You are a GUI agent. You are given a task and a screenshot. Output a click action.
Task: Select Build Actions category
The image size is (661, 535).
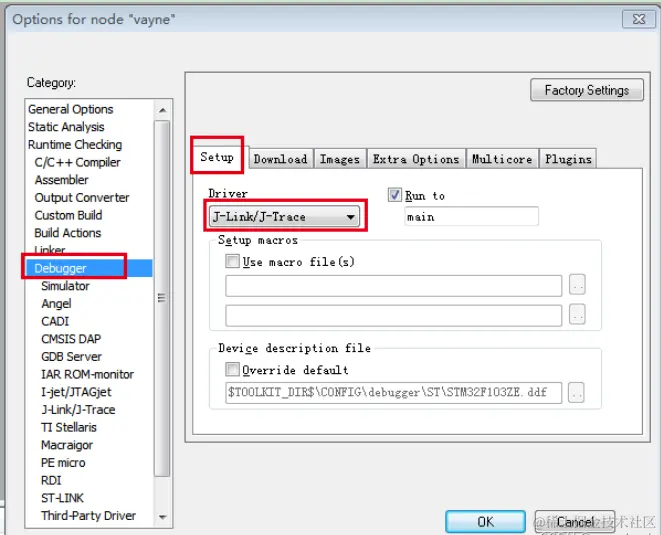click(67, 233)
